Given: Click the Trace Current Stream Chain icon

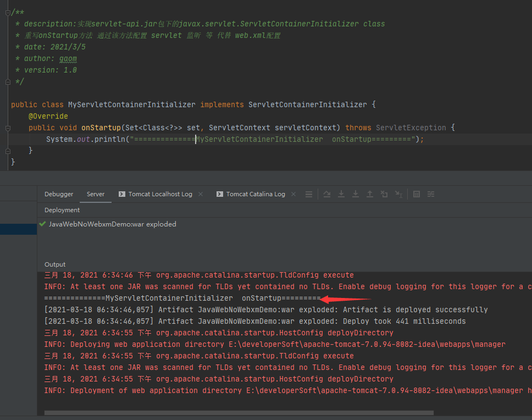Looking at the screenshot, I should 431,194.
